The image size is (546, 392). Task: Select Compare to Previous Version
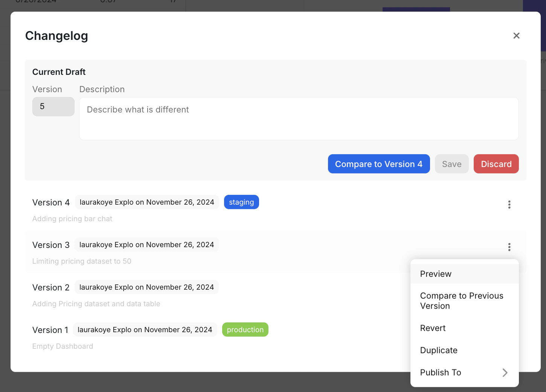pyautogui.click(x=464, y=301)
